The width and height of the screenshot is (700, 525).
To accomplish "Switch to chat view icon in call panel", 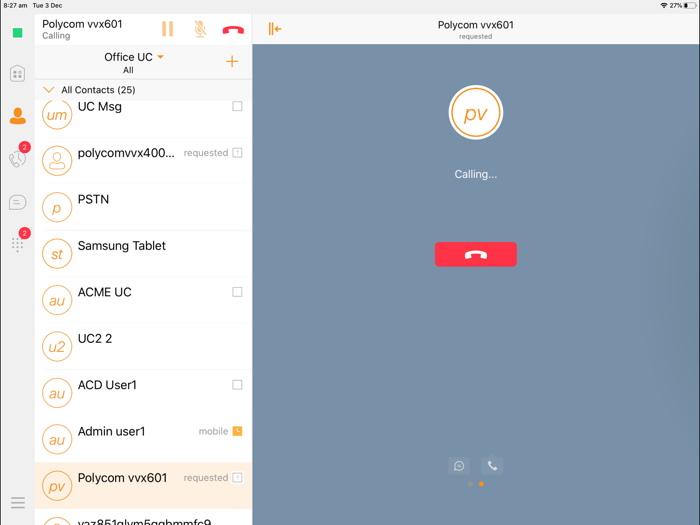I will [x=459, y=466].
